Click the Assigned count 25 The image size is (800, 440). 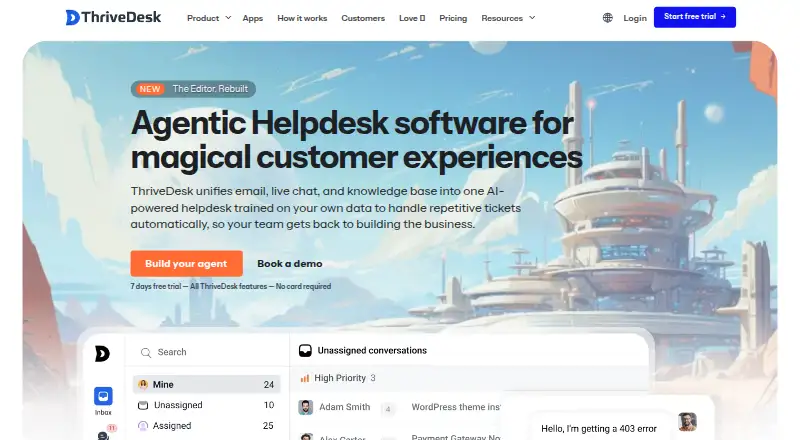point(268,426)
